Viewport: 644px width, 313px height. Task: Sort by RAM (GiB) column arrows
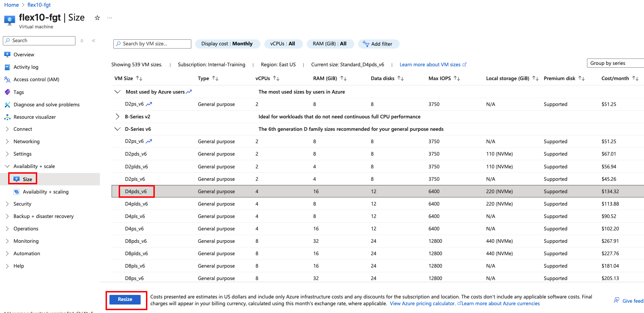tap(344, 78)
